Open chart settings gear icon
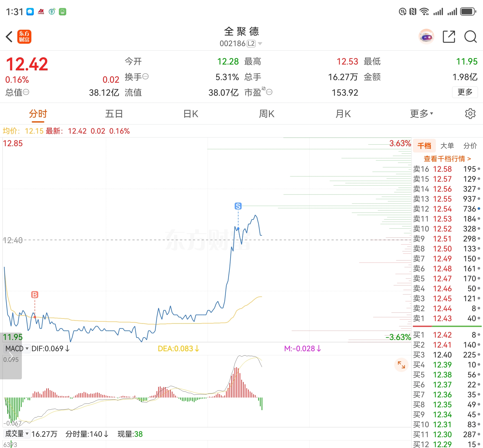 470,113
